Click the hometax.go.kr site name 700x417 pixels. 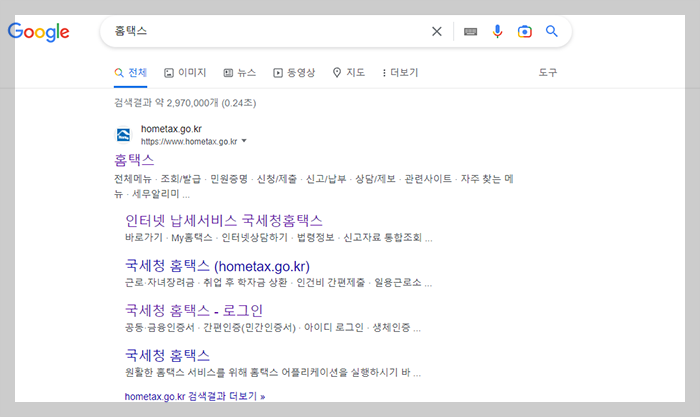coord(171,129)
